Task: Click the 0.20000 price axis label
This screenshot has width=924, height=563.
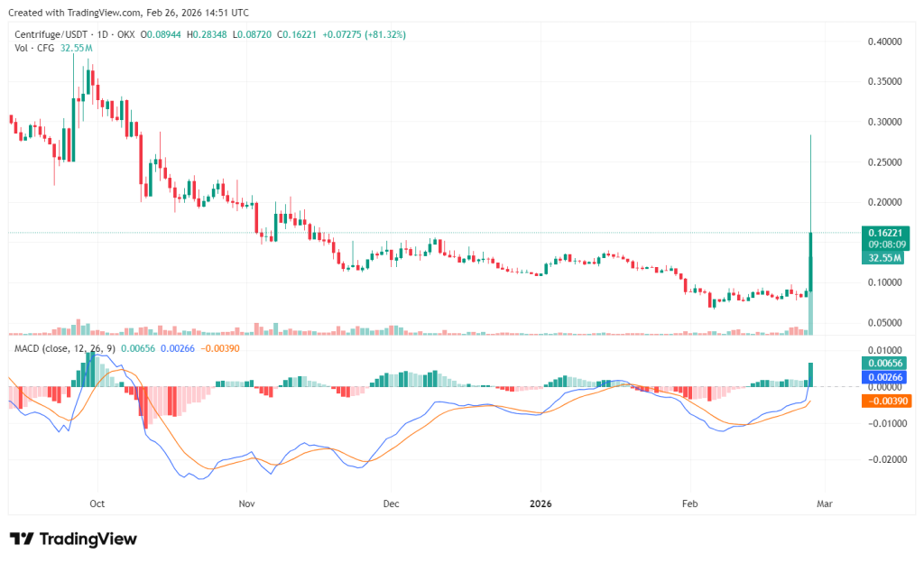Action: point(884,203)
